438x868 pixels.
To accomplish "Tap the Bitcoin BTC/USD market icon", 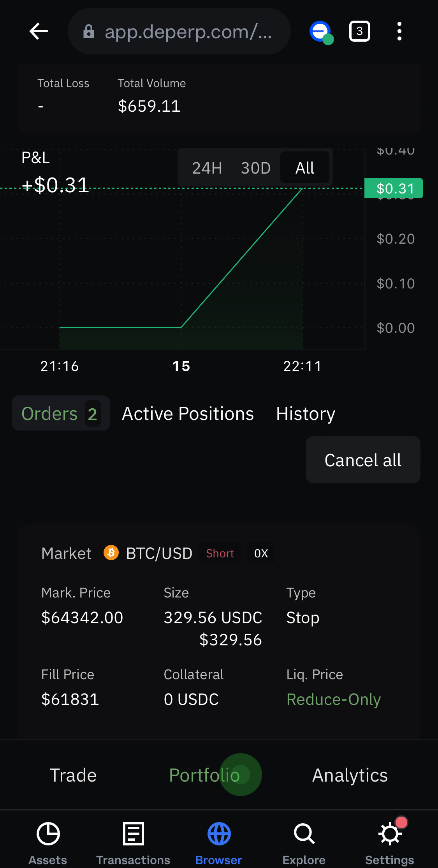I will [111, 553].
